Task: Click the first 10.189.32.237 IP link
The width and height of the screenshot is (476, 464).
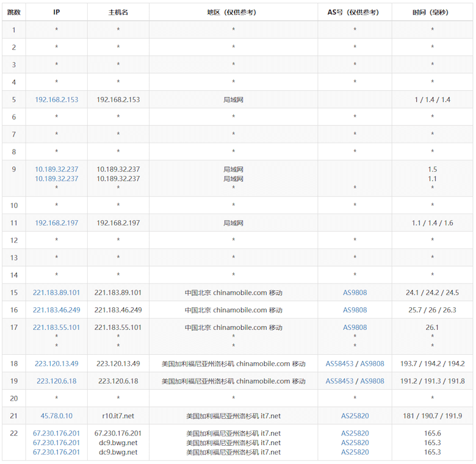Action: [x=56, y=170]
